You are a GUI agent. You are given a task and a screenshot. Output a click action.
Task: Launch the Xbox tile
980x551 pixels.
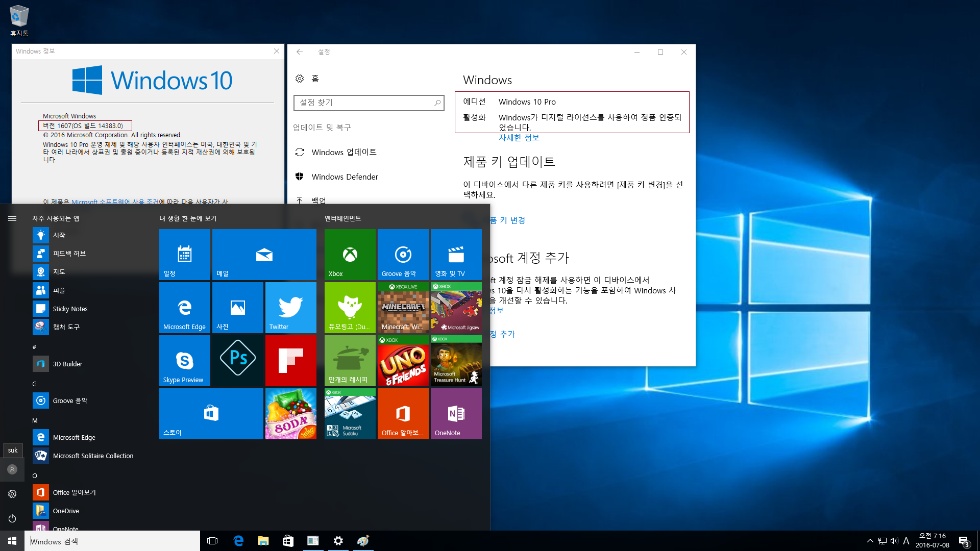pos(350,254)
